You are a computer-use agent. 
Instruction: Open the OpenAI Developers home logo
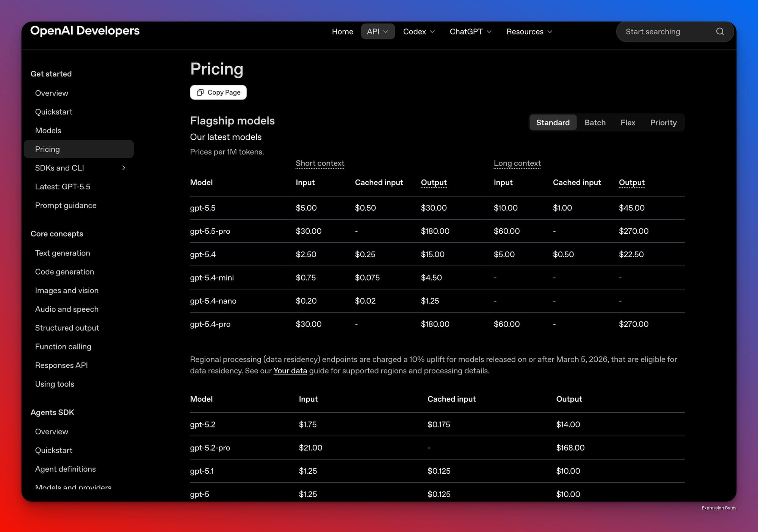click(85, 31)
